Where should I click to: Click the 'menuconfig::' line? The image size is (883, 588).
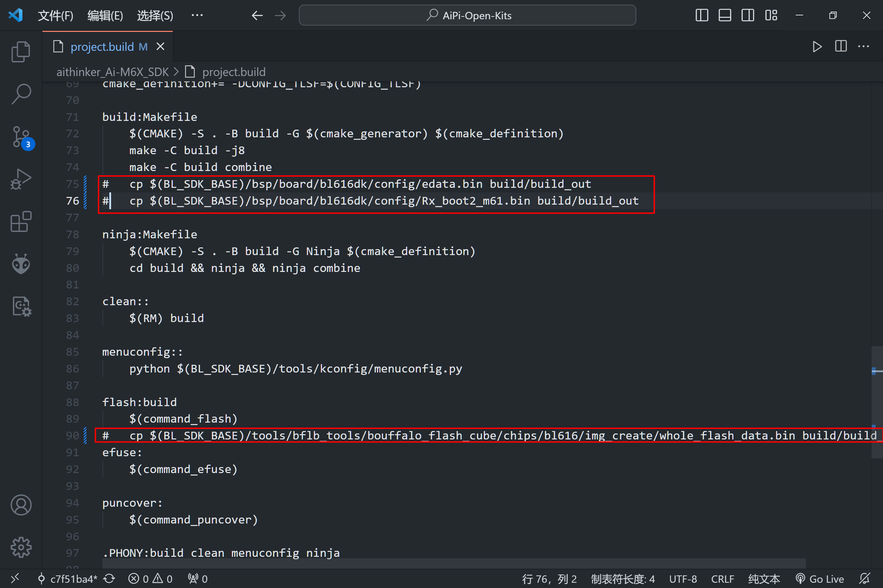(143, 352)
